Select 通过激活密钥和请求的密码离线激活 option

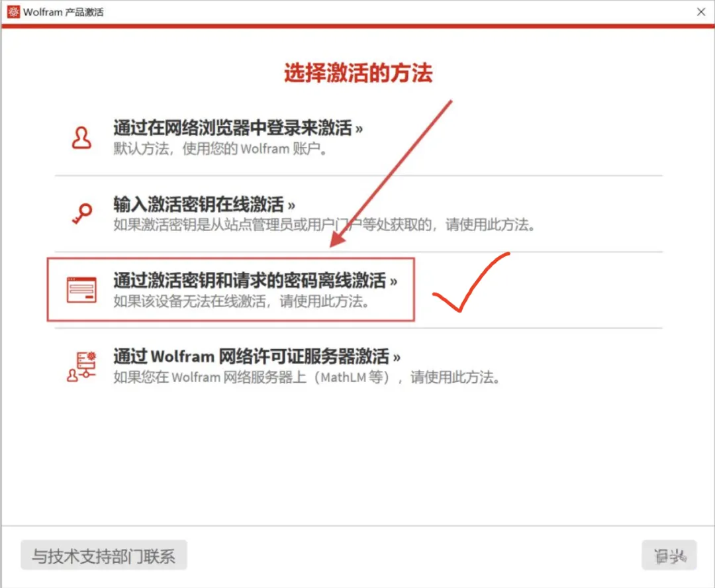pos(256,281)
